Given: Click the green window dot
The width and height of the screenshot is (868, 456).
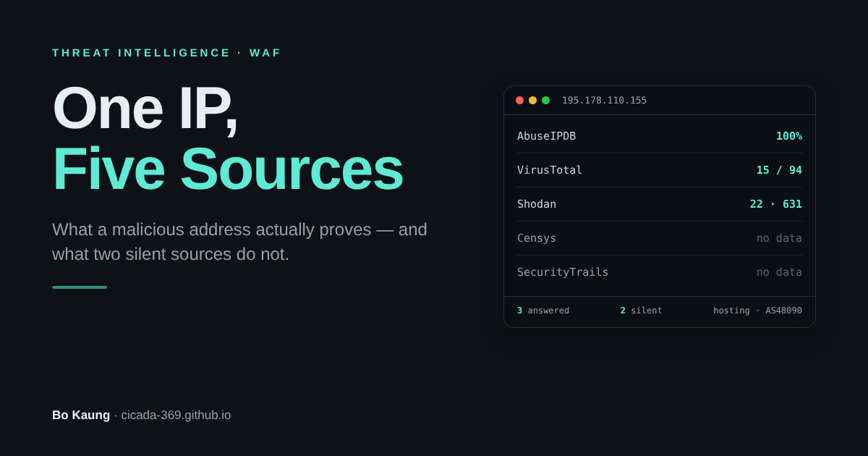Looking at the screenshot, I should pos(545,101).
